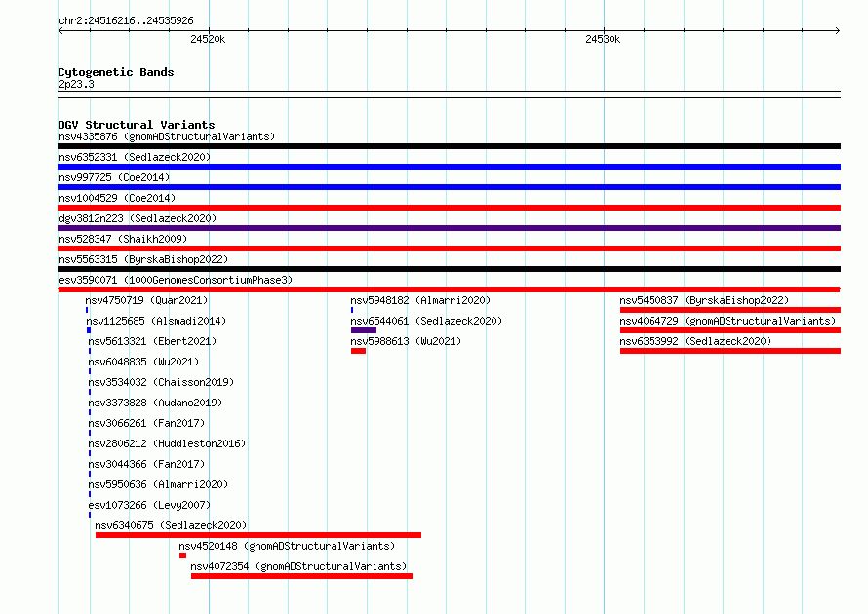Click the red bar under nsv6340675
868x614 pixels.
tap(258, 535)
